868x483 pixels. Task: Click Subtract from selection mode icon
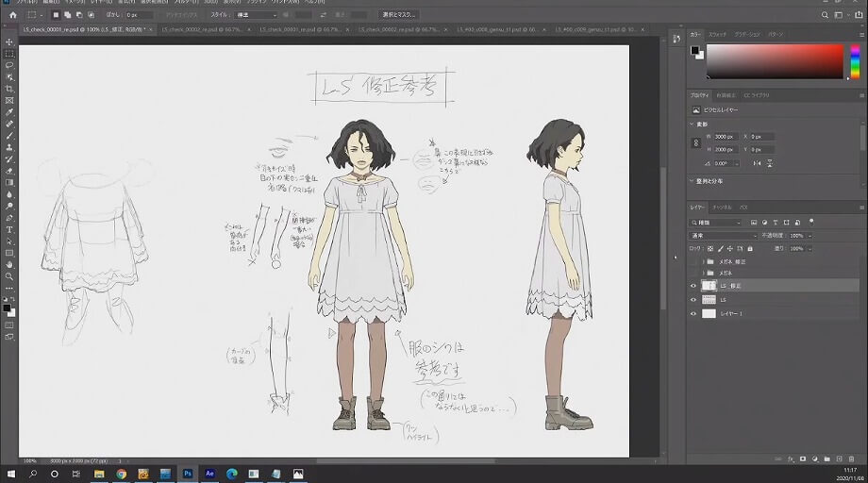(x=79, y=15)
